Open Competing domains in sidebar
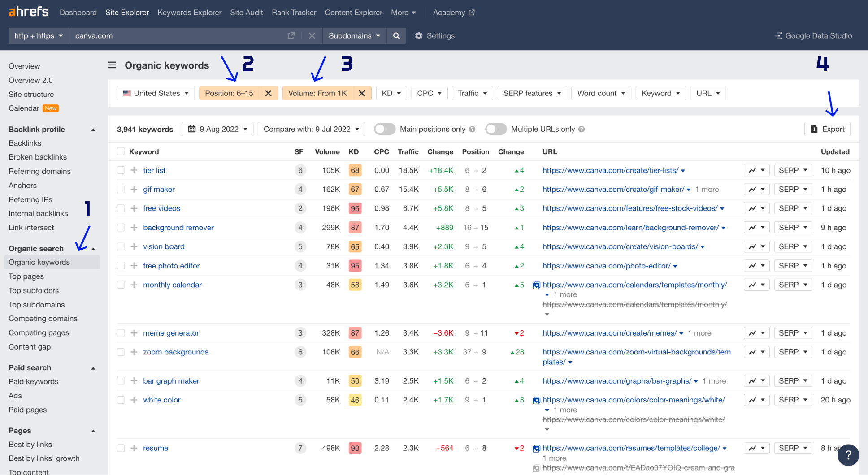The height and width of the screenshot is (475, 868). [x=43, y=319]
